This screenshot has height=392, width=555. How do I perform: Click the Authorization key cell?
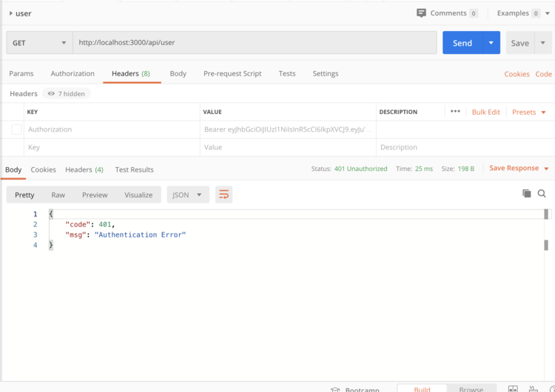(112, 129)
